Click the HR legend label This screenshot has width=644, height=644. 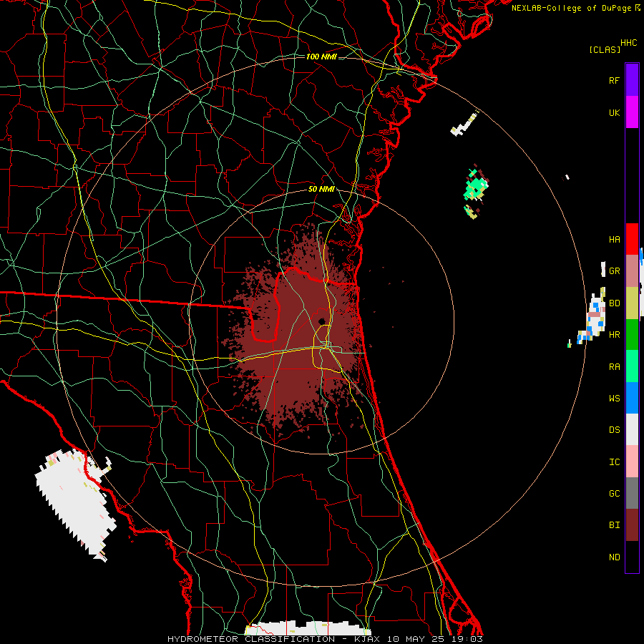click(614, 335)
